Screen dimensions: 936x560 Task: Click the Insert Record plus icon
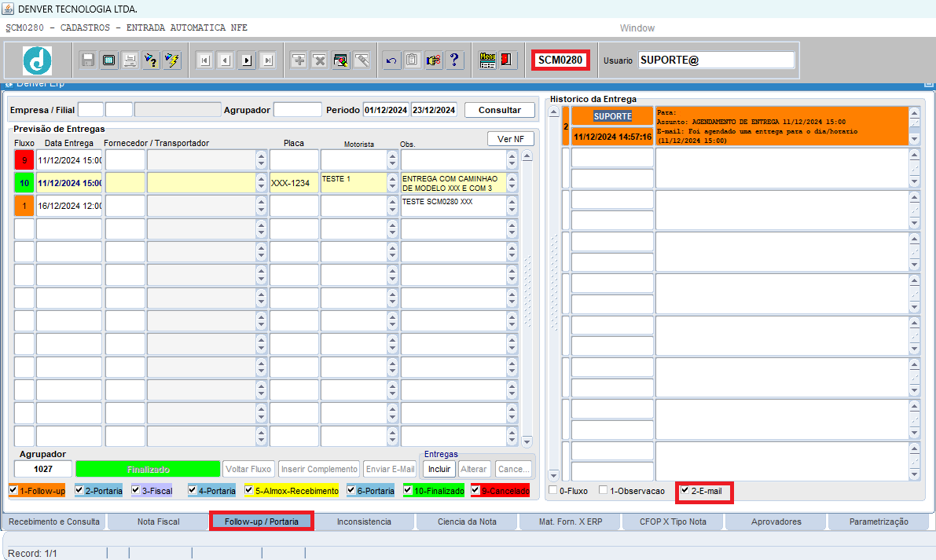click(x=299, y=60)
